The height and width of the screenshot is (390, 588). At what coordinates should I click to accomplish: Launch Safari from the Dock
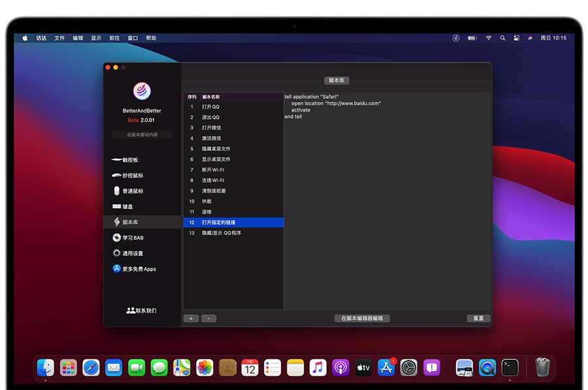click(x=91, y=368)
